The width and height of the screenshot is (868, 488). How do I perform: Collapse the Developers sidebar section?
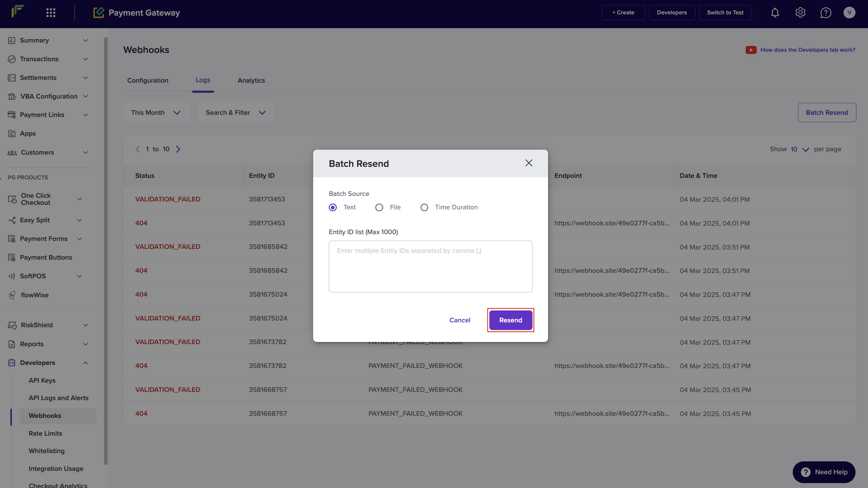tap(85, 362)
